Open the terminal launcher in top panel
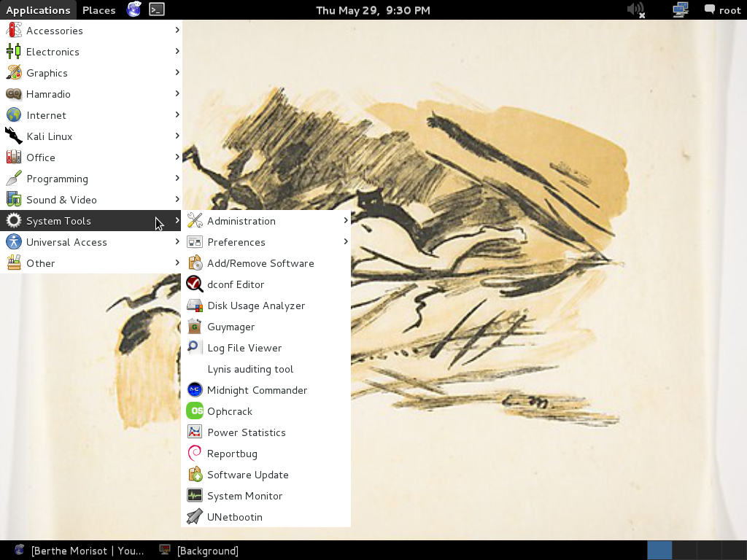This screenshot has height=560, width=747. tap(157, 9)
